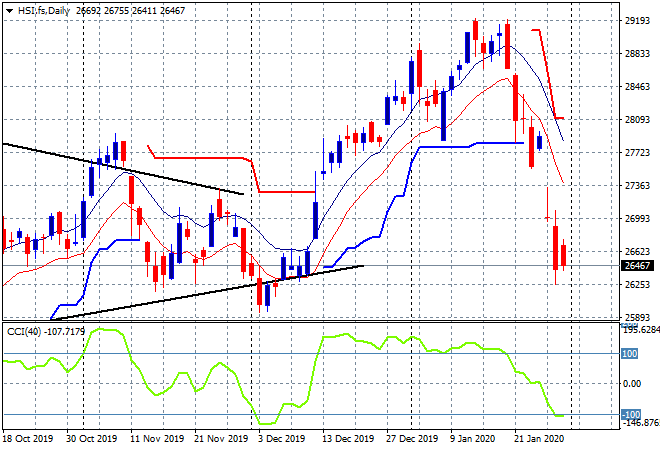Select the HSI,fs,Daily chart title text
Image resolution: width=660 pixels, height=450 pixels.
[x=44, y=11]
